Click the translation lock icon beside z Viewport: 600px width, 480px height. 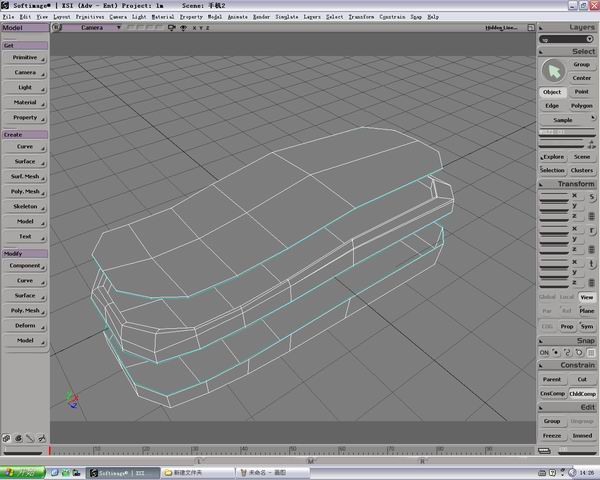point(591,283)
